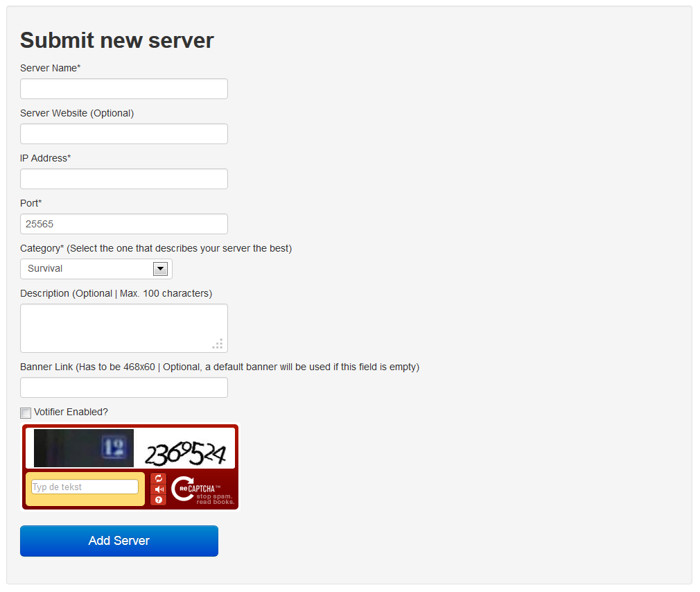Click the distorted captcha digits 2369524
The image size is (700, 592).
tap(184, 453)
